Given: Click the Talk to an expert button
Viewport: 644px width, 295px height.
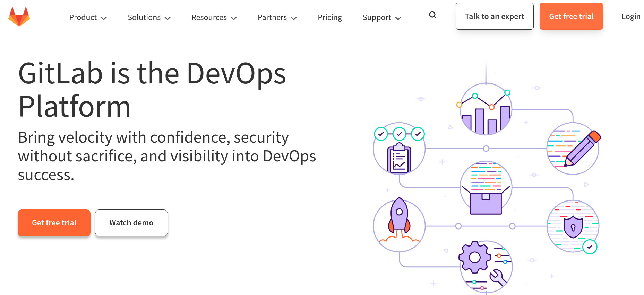Looking at the screenshot, I should (x=494, y=17).
